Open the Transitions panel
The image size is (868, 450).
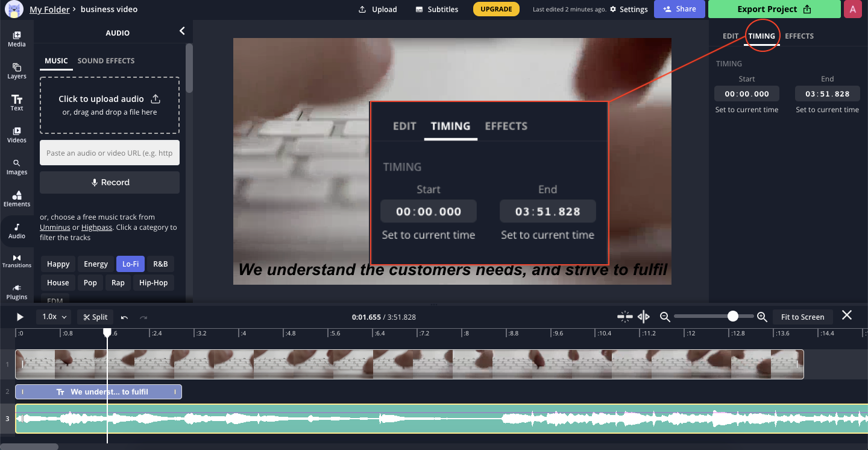pos(17,261)
